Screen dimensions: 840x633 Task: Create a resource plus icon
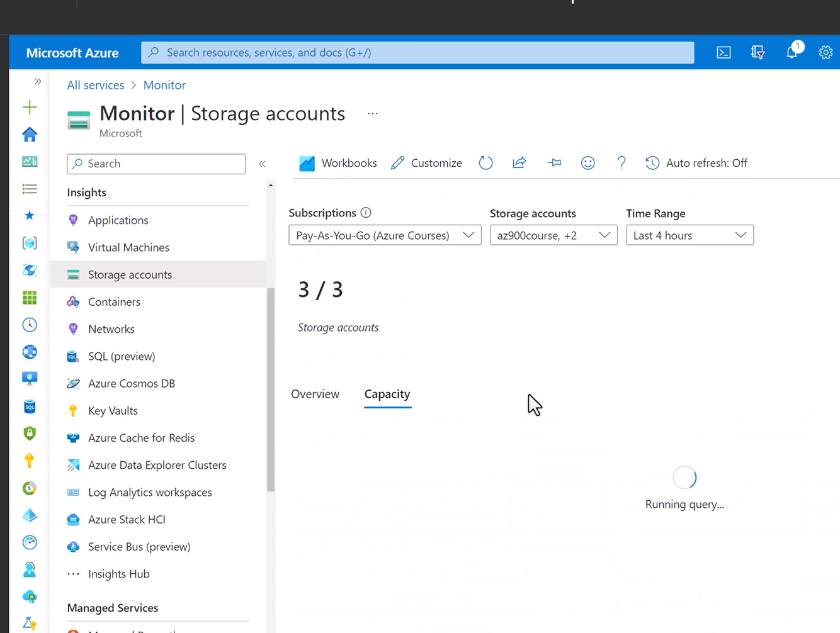point(30,107)
